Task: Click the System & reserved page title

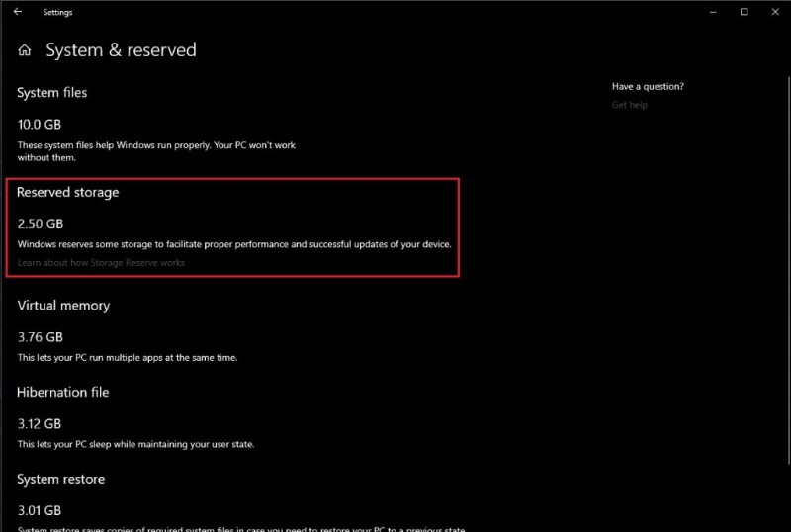Action: (121, 50)
